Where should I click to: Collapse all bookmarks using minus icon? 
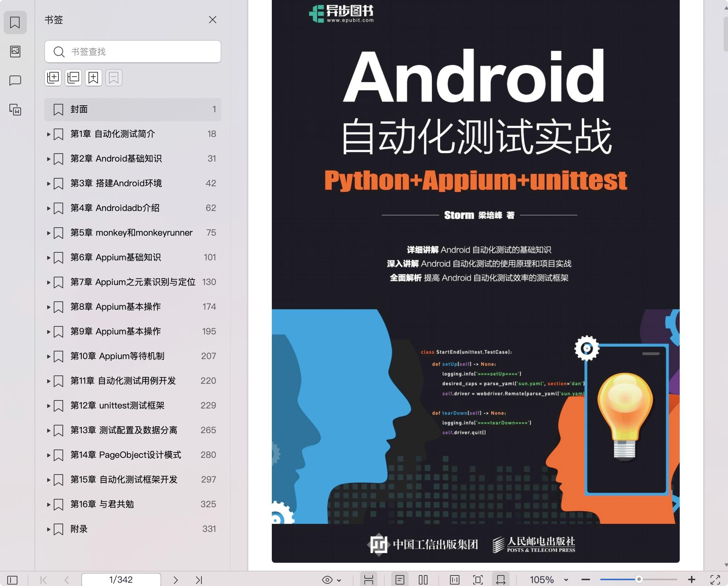tap(73, 78)
